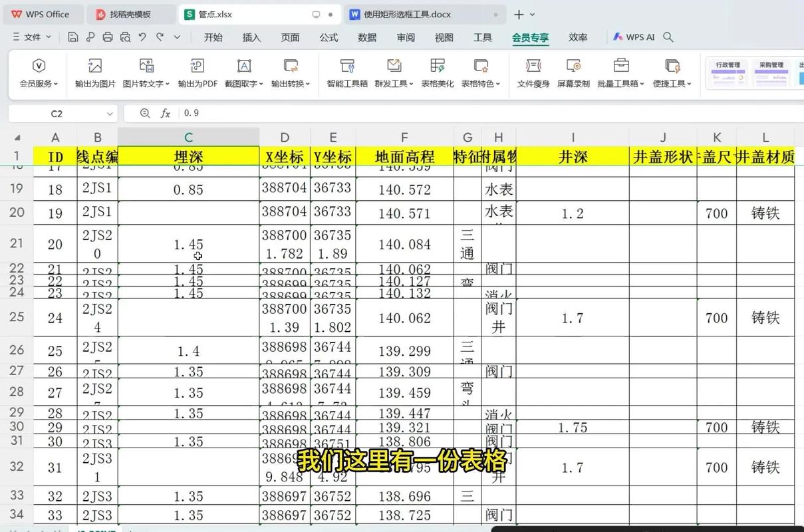Switch to the 数据 ribbon tab
The image size is (804, 532).
(366, 37)
